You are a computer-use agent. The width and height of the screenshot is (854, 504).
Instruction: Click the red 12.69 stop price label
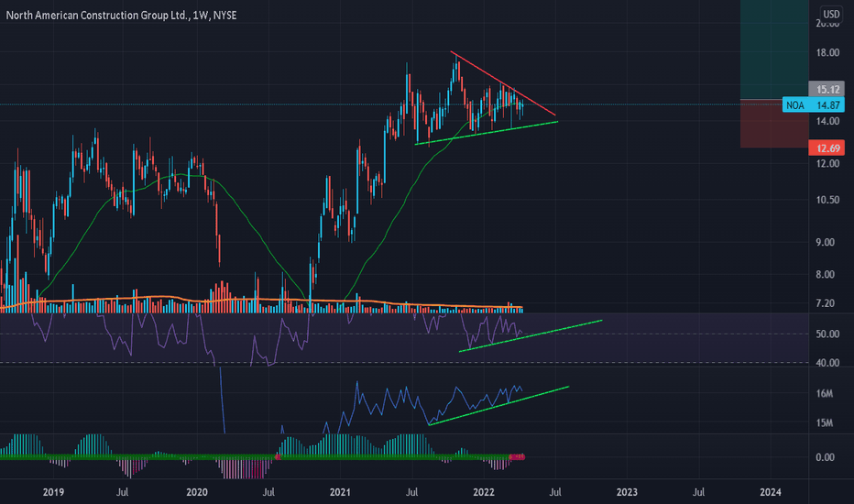(x=827, y=148)
